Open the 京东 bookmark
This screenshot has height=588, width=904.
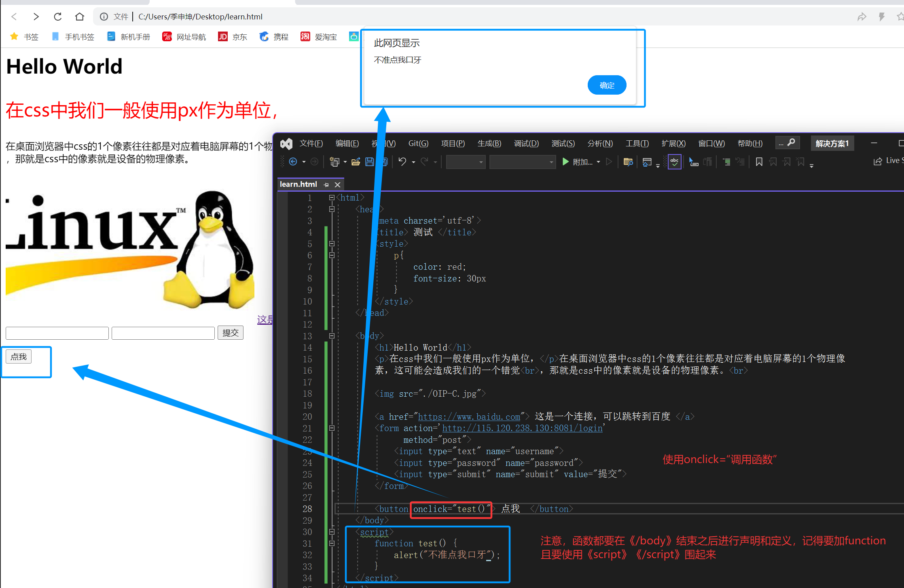(x=233, y=37)
